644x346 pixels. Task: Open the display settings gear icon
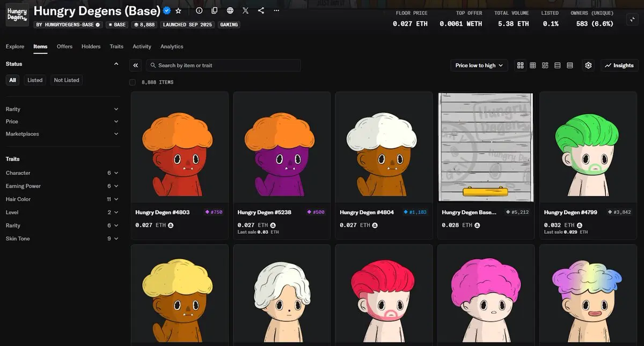(x=588, y=66)
